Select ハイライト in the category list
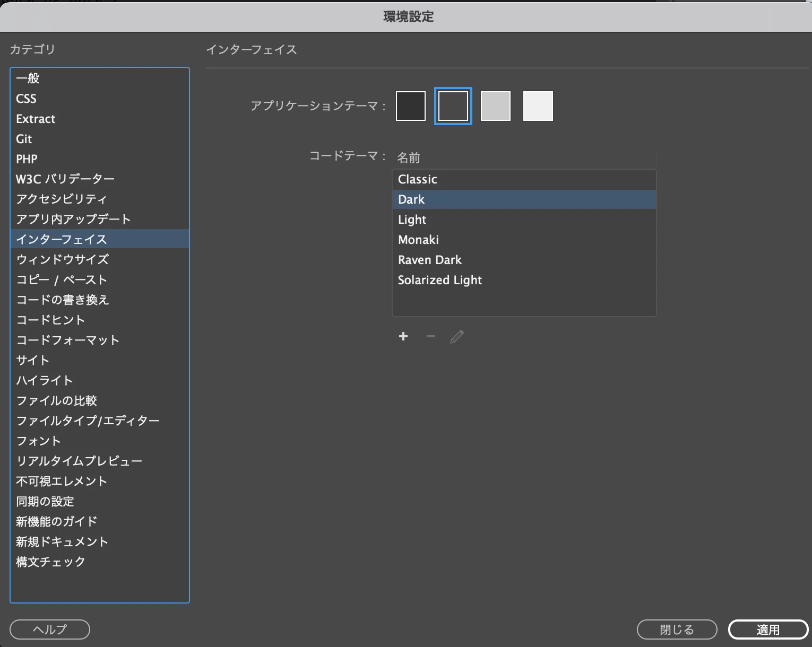Viewport: 812px width, 647px height. click(100, 380)
